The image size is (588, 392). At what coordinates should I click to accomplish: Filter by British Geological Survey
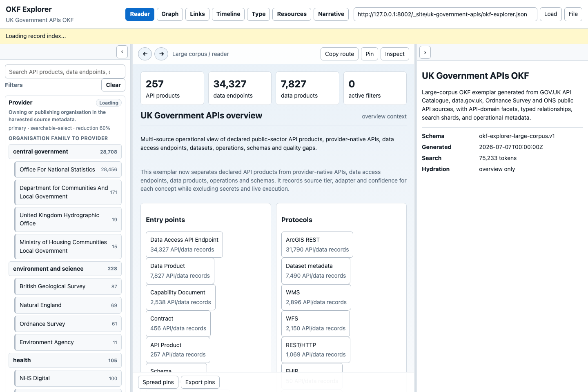pos(68,286)
